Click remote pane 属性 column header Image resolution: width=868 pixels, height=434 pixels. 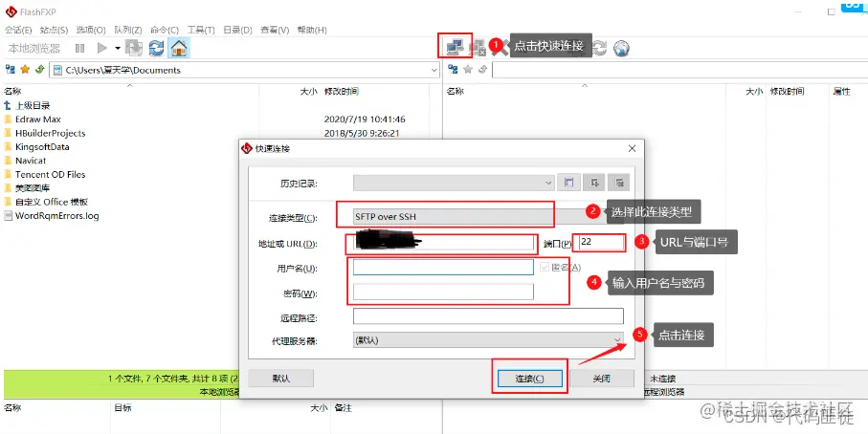click(841, 91)
